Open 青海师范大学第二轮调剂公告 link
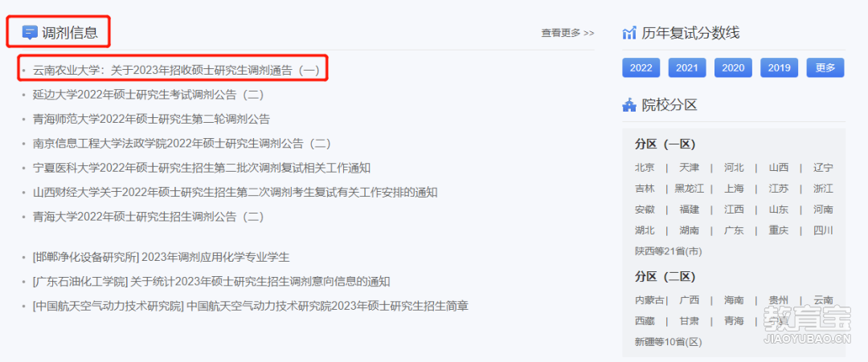 (x=151, y=119)
